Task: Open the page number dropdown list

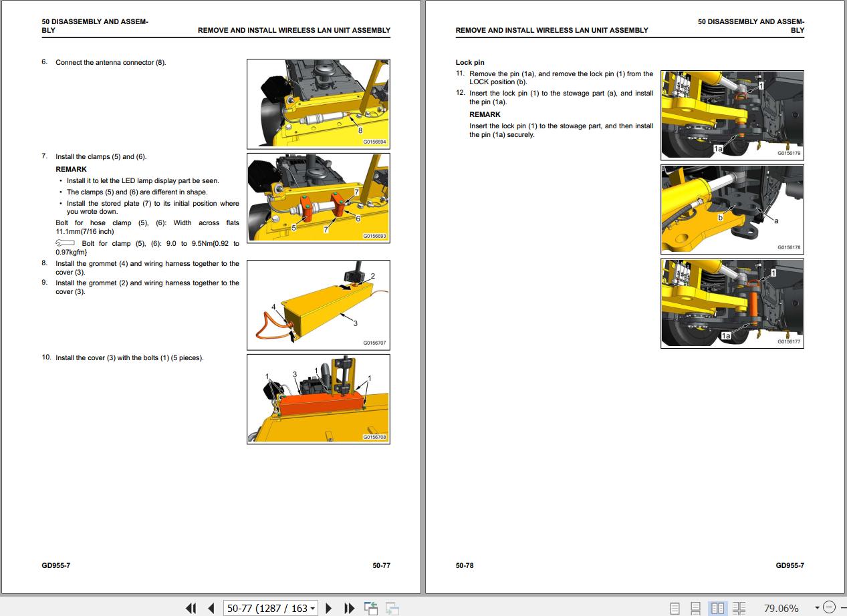Action: 313,609
